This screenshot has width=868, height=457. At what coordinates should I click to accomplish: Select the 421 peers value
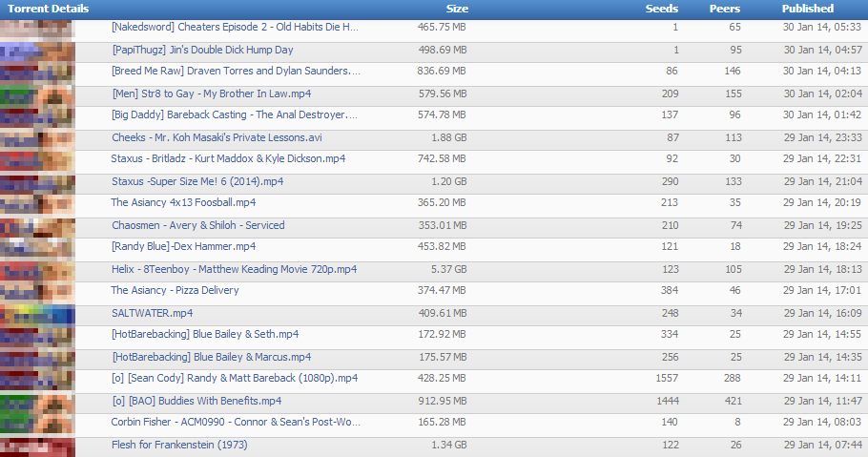(733, 401)
